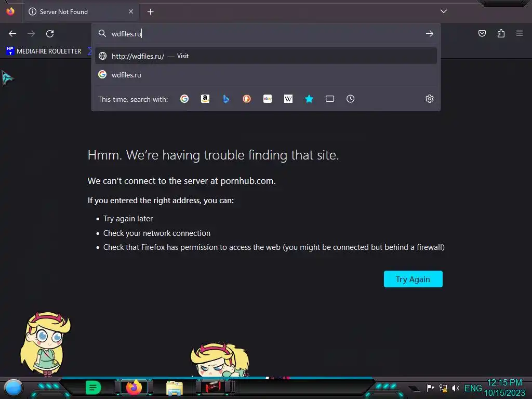Visit http://wdfiles.ru/ suggestion

(266, 56)
